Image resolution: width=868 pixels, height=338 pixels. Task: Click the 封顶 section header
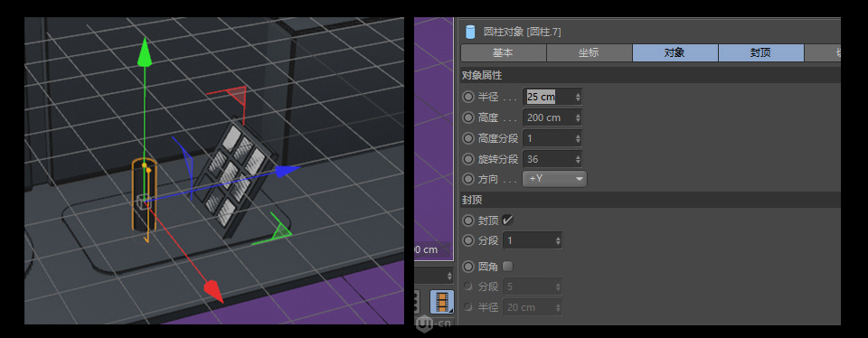[x=650, y=200]
